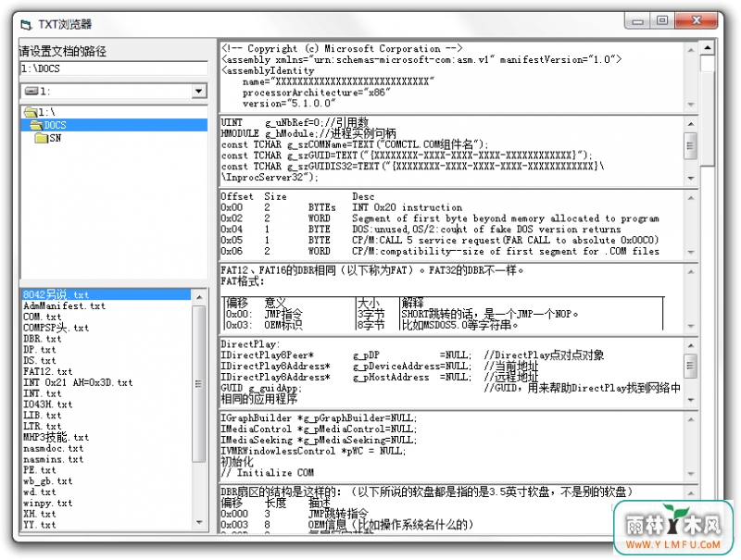
Task: Click up arrow of IGraphBuilder pane
Action: click(x=691, y=419)
